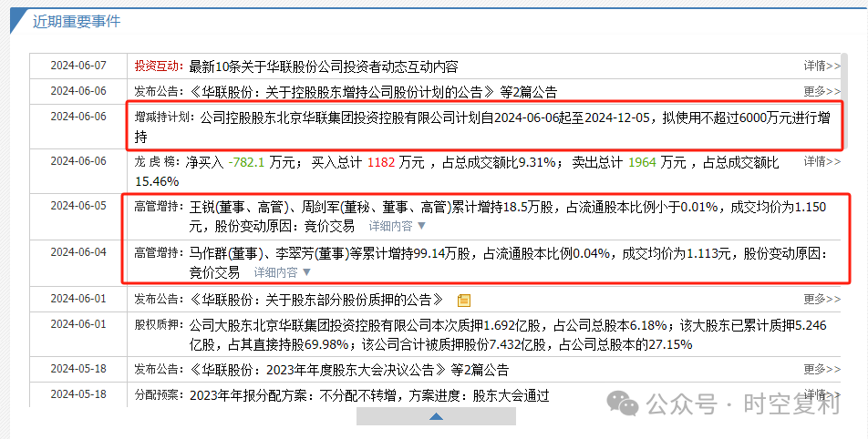
Task: Click the net buy value -782.1
Action: click(x=246, y=162)
